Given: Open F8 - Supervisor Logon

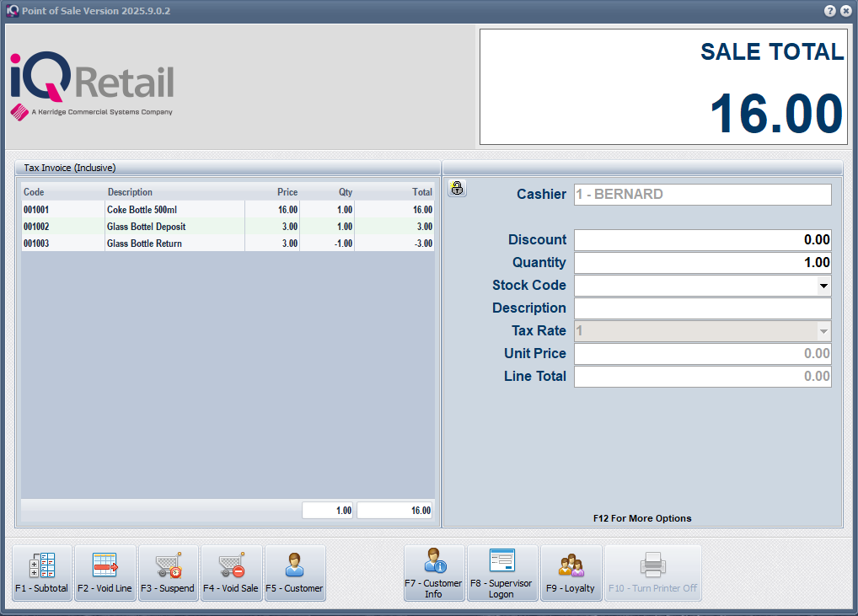Looking at the screenshot, I should pos(502,573).
